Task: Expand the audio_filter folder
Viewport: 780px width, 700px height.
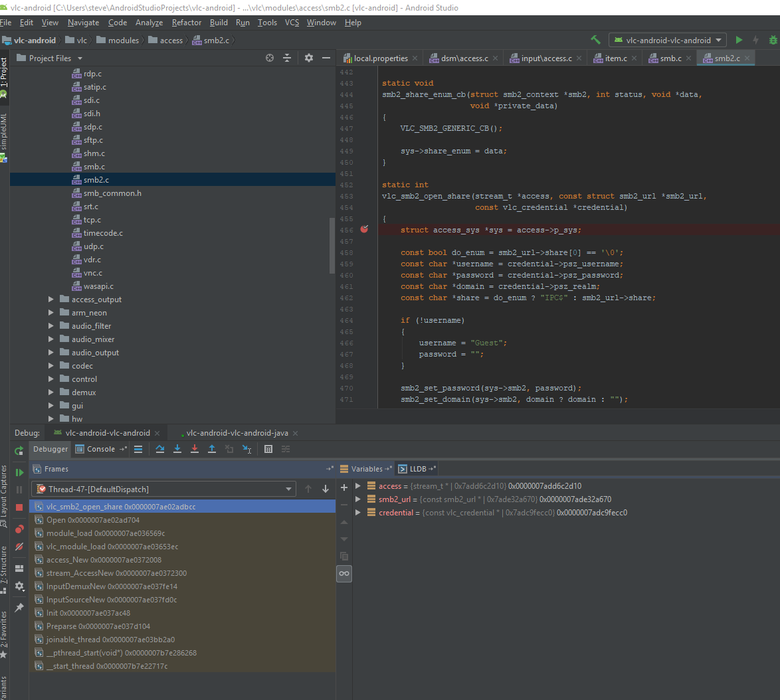Action: [x=50, y=325]
